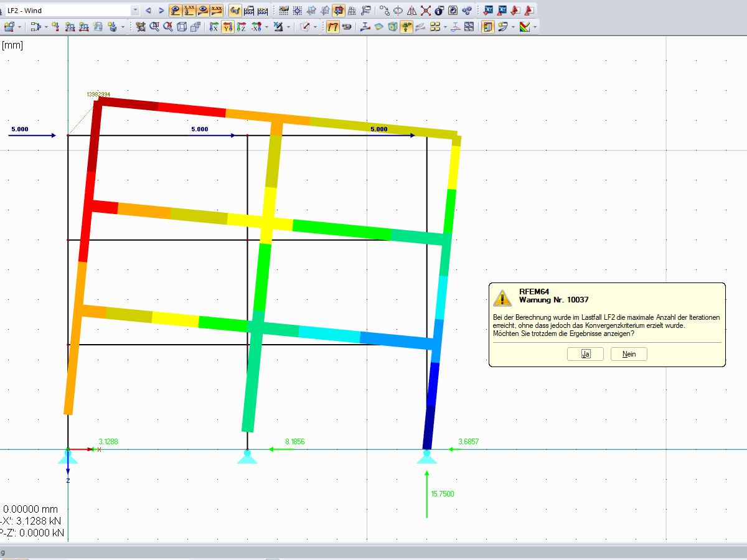Image resolution: width=747 pixels, height=560 pixels.
Task: Click the colored cube solids results icon
Action: pos(392,27)
